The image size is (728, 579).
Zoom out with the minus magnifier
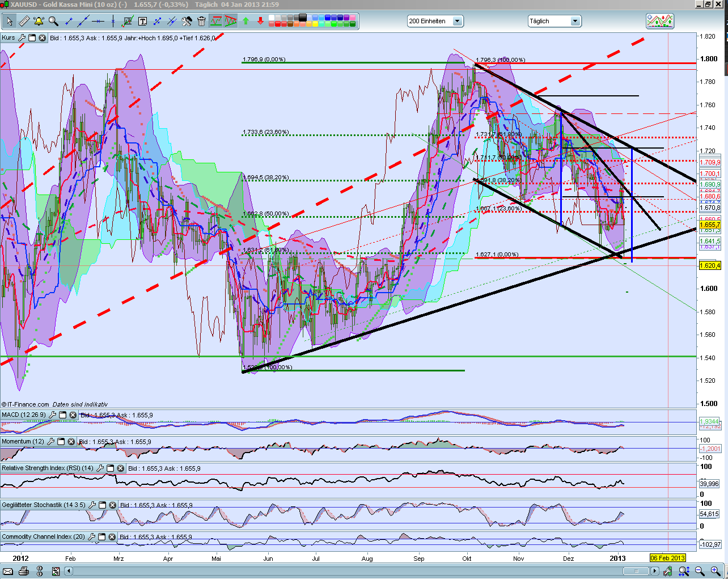coord(700,571)
